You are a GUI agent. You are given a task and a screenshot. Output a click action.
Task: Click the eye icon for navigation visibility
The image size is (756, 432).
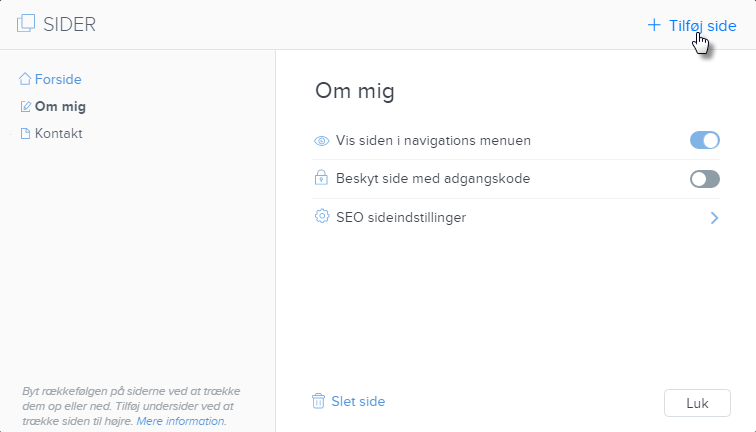click(321, 141)
